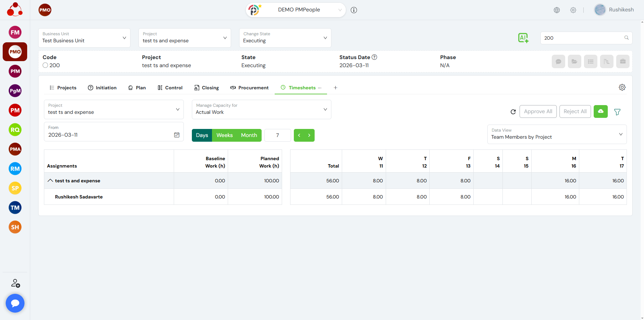The image size is (644, 320).
Task: Open the Control tab
Action: 170,88
